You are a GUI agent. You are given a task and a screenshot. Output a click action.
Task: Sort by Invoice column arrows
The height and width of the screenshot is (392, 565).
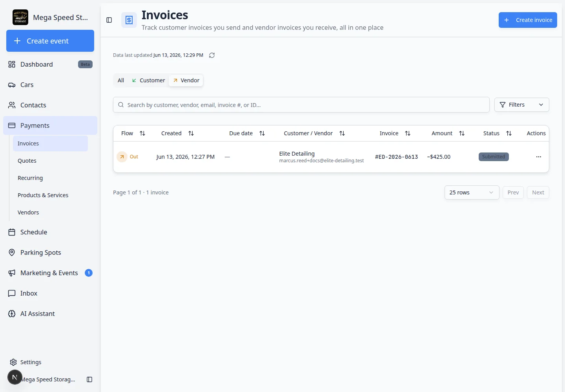pos(408,133)
